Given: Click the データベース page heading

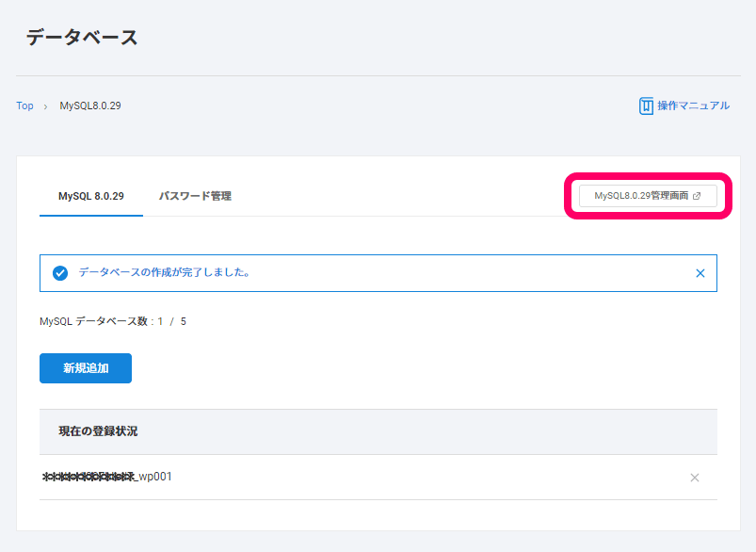Looking at the screenshot, I should [x=82, y=38].
